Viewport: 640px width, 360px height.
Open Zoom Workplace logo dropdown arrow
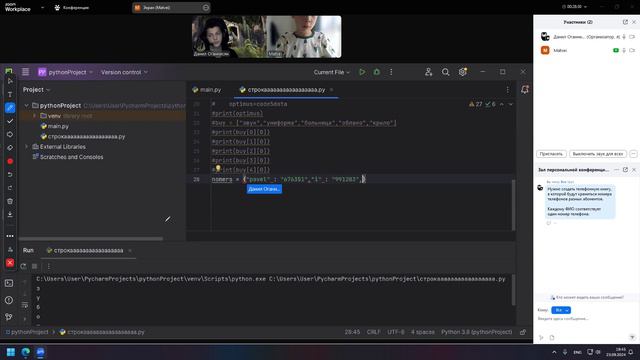[x=42, y=7]
